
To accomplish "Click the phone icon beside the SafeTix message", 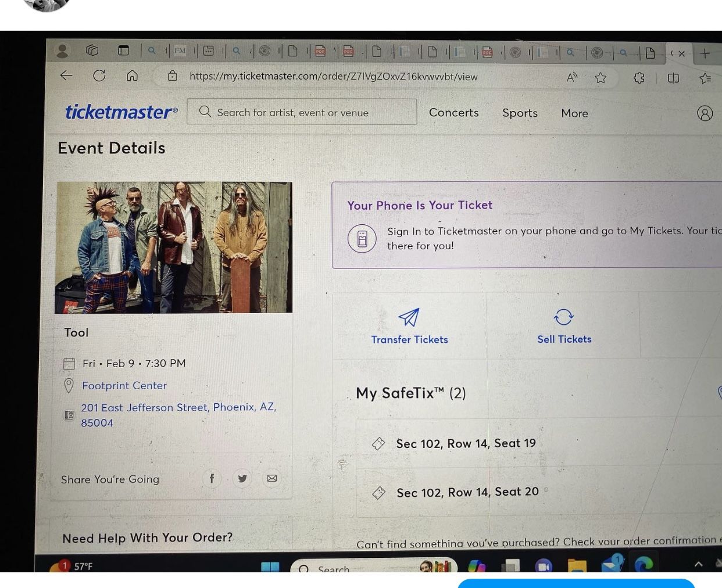I will [362, 238].
